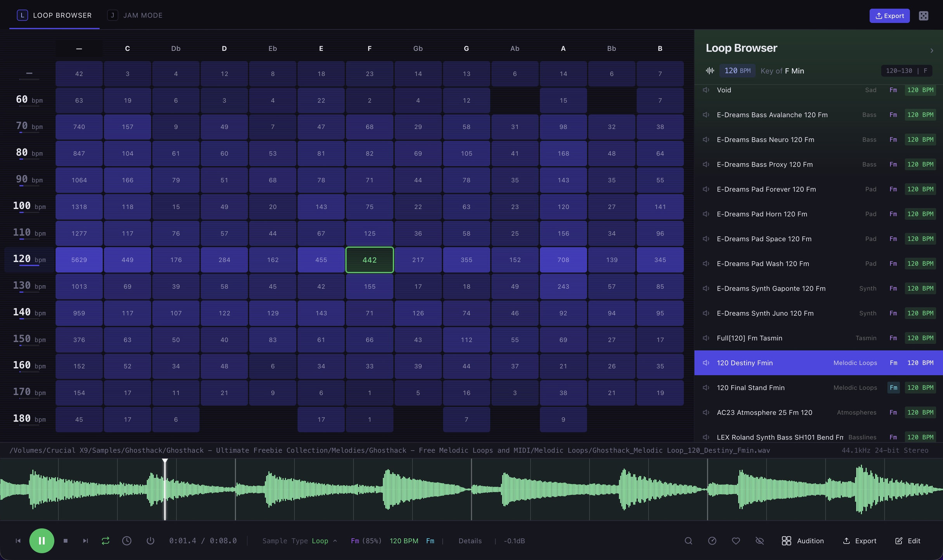Preview AC23 Atmosphere 25 Fm 120 speaker icon
The image size is (943, 560).
click(x=706, y=412)
